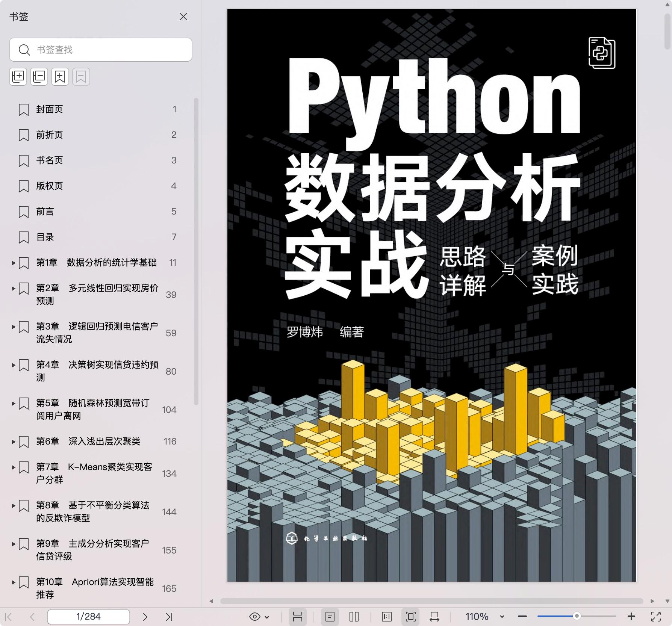672x626 pixels.
Task: Click the Python book cover page
Action: pos(431,295)
